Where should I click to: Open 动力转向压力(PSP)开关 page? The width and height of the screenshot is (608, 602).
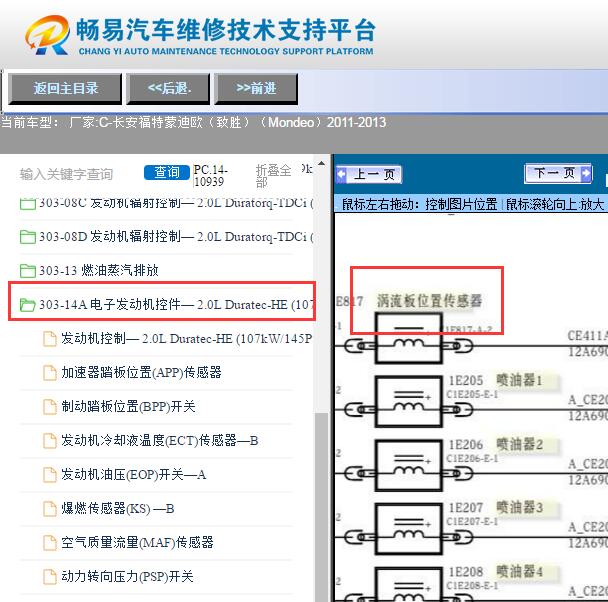tap(127, 576)
